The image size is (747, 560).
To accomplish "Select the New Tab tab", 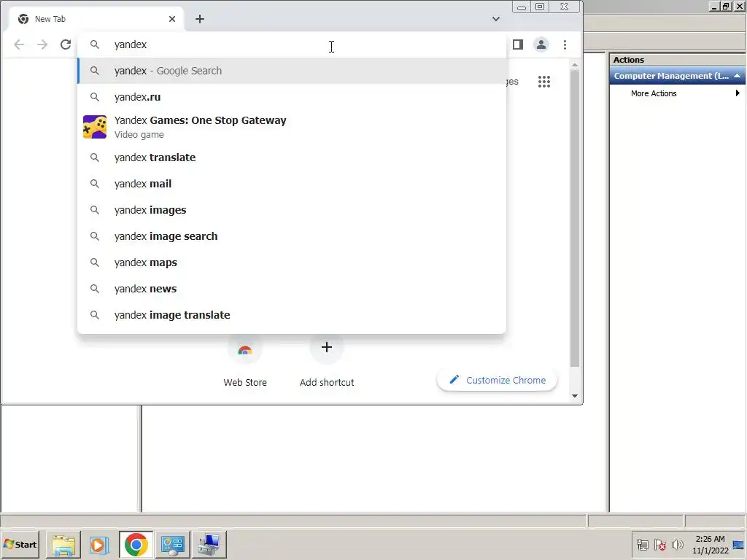I will point(97,19).
